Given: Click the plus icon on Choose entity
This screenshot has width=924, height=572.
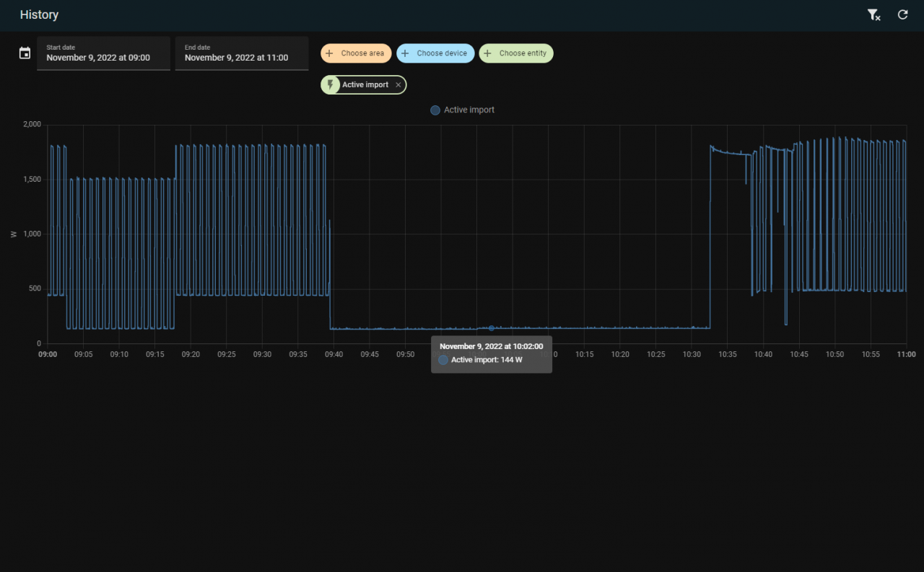Looking at the screenshot, I should (x=488, y=53).
